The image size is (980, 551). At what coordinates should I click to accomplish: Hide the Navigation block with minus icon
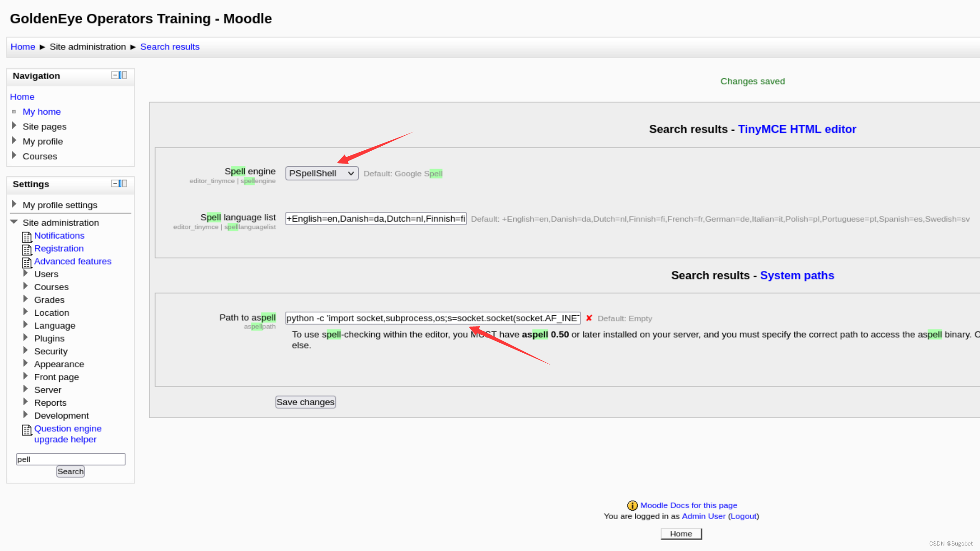(x=114, y=75)
